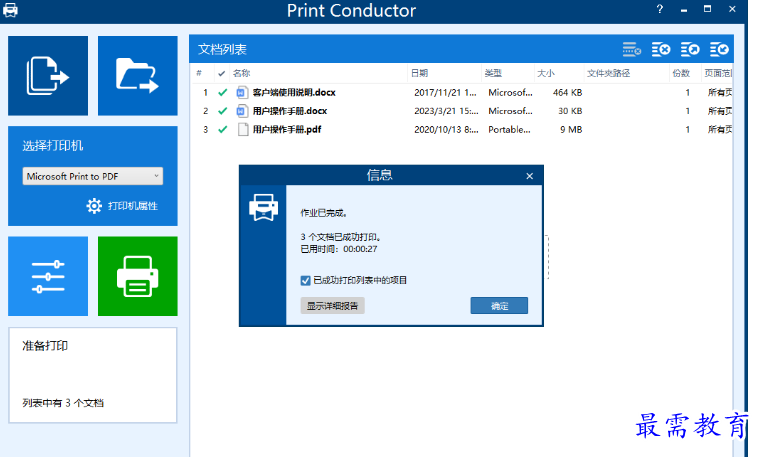Click the date 2023/3/21 cell
The height and width of the screenshot is (457, 757).
coord(446,111)
